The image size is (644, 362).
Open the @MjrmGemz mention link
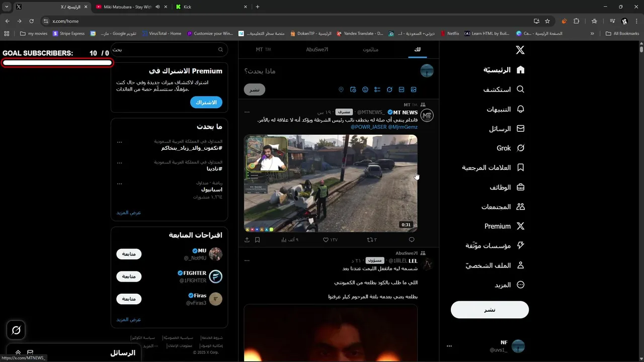click(x=403, y=127)
